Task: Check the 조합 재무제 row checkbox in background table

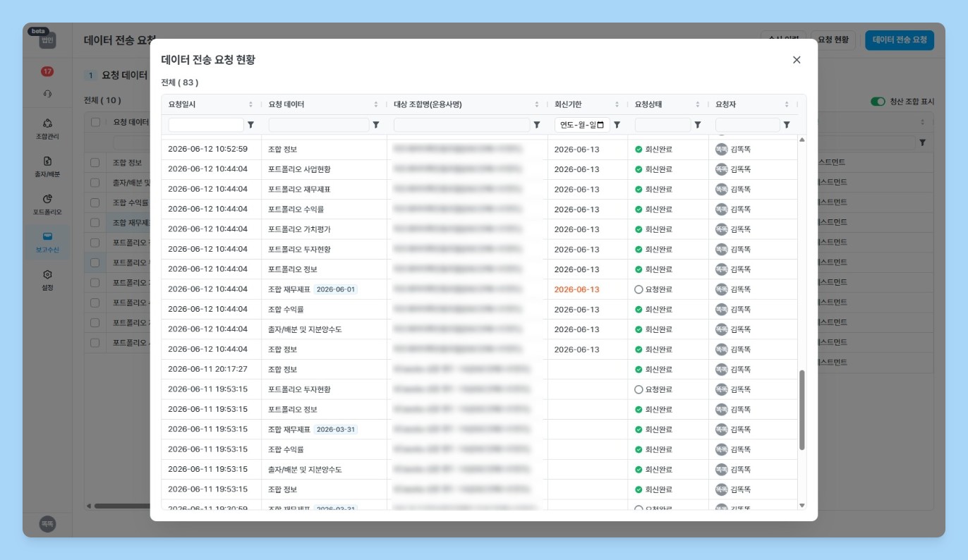Action: point(95,222)
